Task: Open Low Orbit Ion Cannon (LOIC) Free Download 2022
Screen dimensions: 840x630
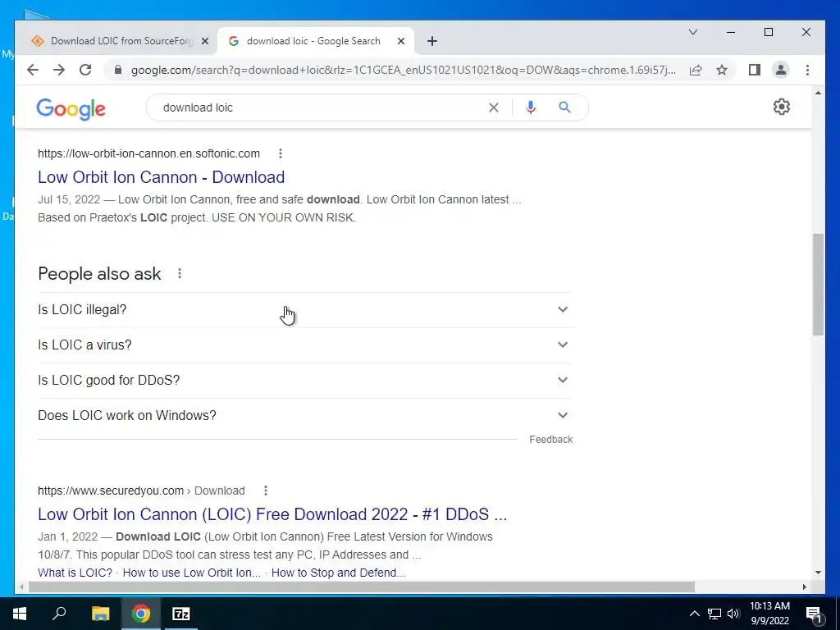Action: 272,514
